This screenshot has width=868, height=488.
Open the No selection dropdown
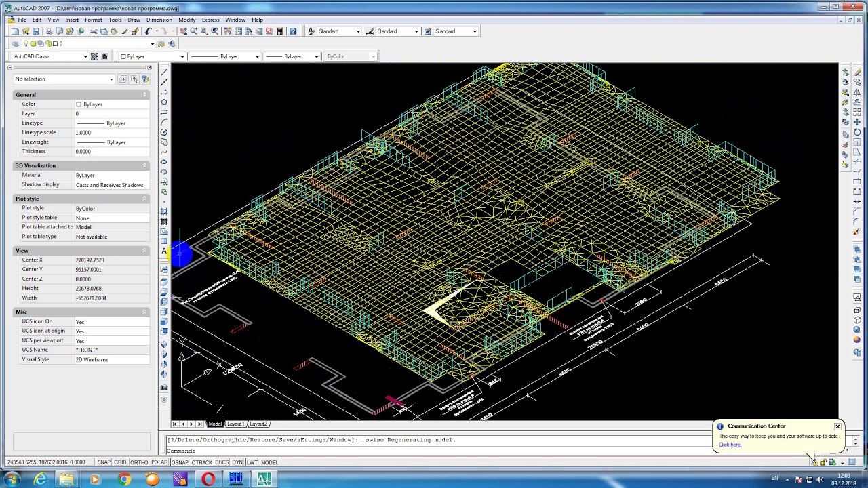point(64,79)
